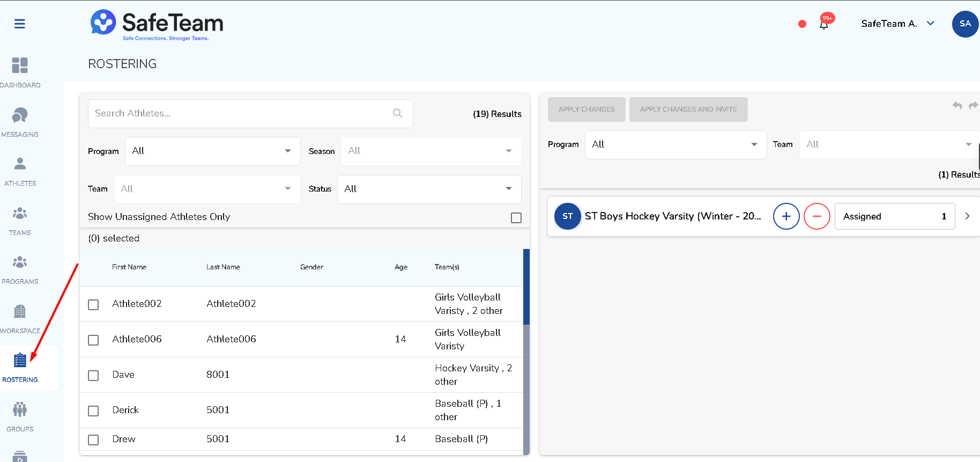Image resolution: width=980 pixels, height=462 pixels.
Task: Click Apply Changes and Invite button
Action: pos(688,109)
